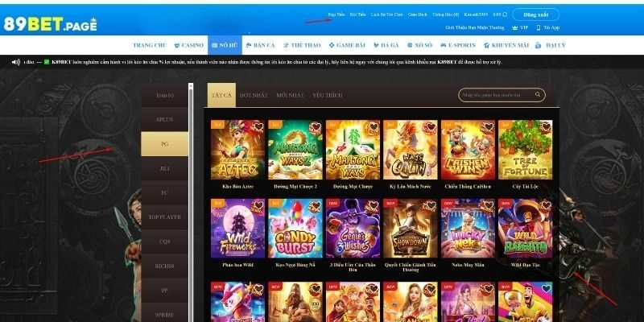Open the Giao Dịch transactions link
The width and height of the screenshot is (644, 322).
click(417, 14)
